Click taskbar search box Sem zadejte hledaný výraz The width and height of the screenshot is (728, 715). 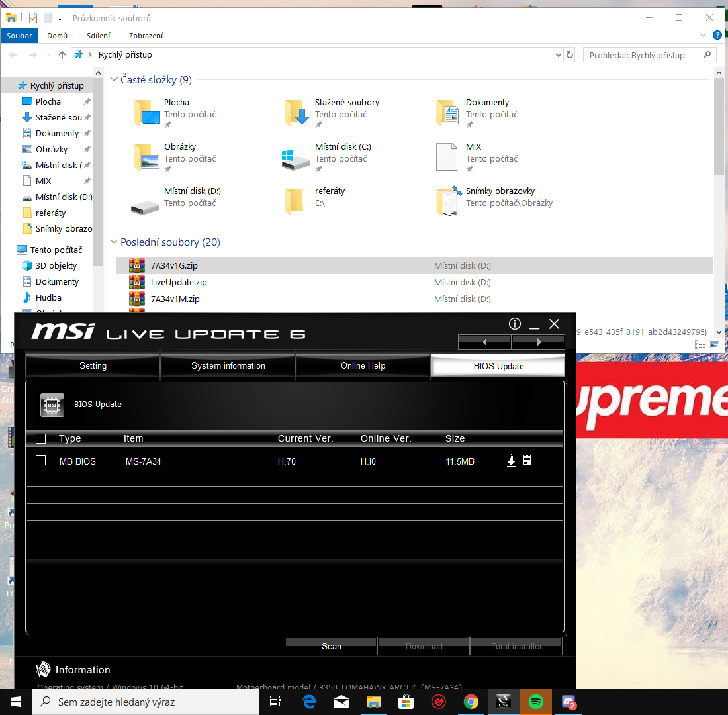coord(146,702)
